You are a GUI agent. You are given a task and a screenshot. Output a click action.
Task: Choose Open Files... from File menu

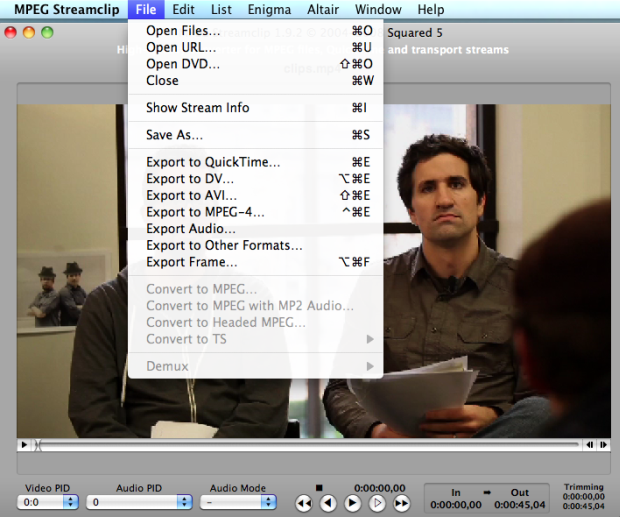tap(255, 31)
